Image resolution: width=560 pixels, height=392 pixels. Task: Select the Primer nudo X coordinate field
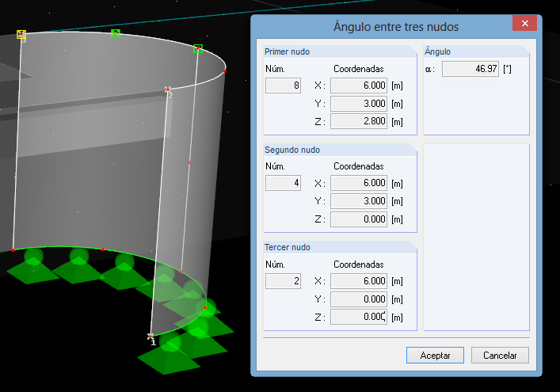click(x=359, y=86)
